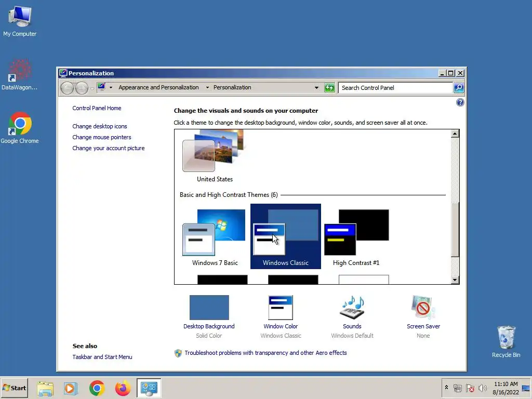
Task: Open Troubleshoot transparency and Aero effects link
Action: pos(265,353)
